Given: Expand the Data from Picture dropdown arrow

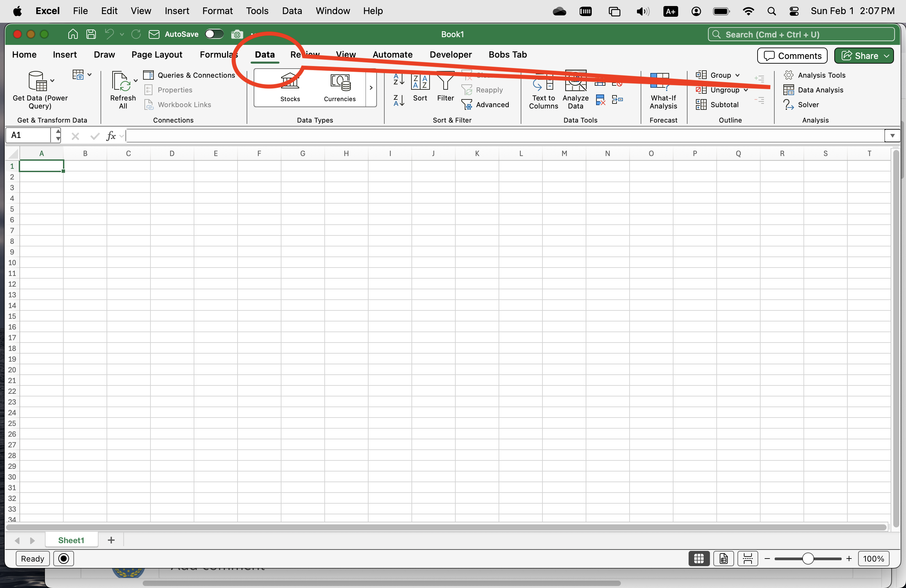Looking at the screenshot, I should pos(89,75).
